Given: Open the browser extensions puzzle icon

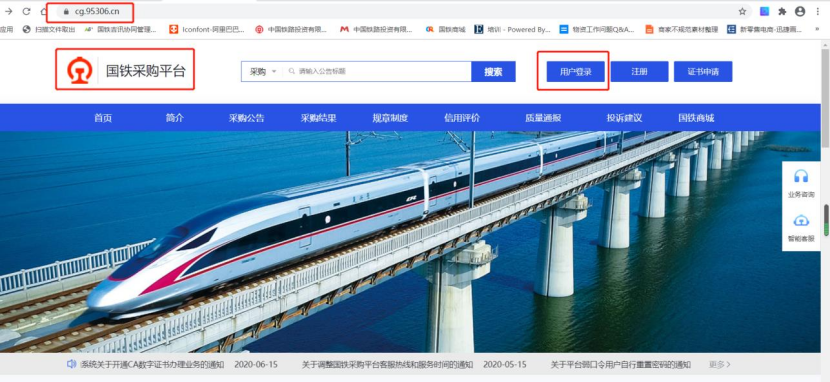Looking at the screenshot, I should (x=782, y=12).
